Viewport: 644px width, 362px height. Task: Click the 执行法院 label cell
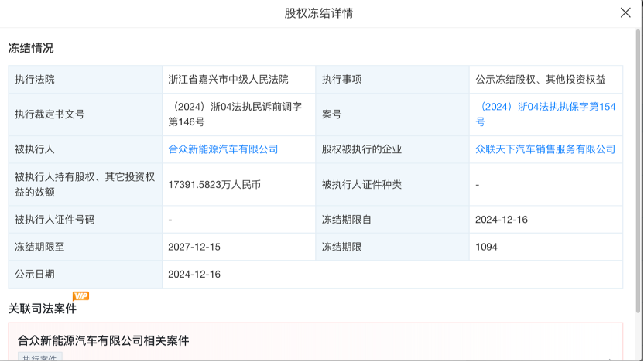coord(85,79)
